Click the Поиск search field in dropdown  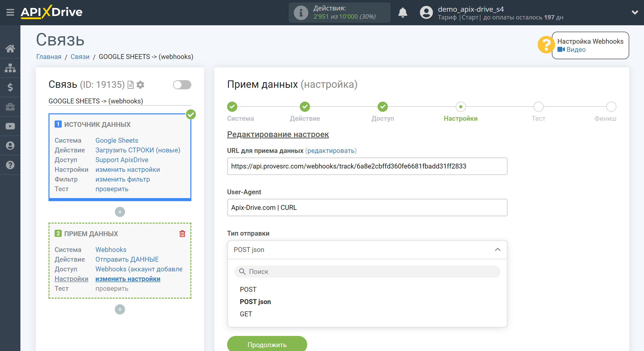click(367, 272)
